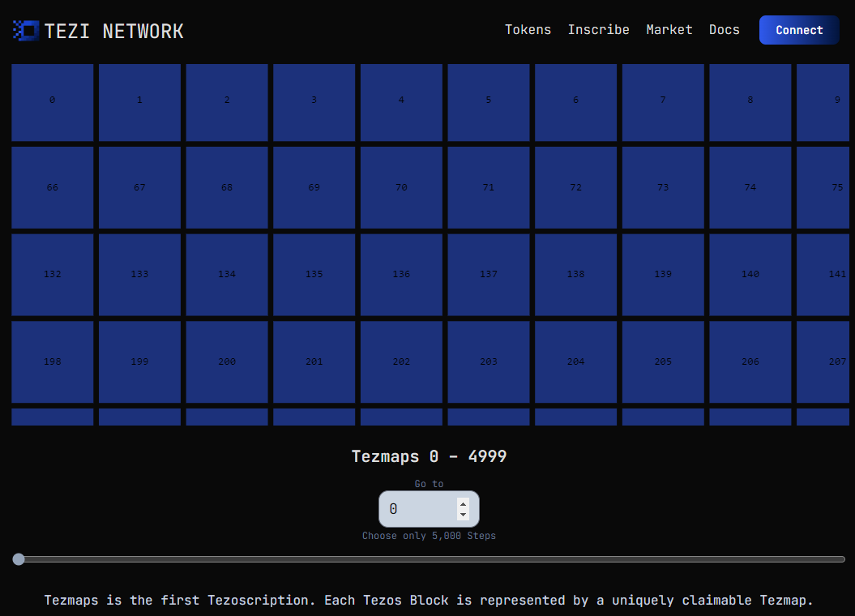Screen dimensions: 855x616
Task: Open the Tokens page
Action: (x=528, y=30)
